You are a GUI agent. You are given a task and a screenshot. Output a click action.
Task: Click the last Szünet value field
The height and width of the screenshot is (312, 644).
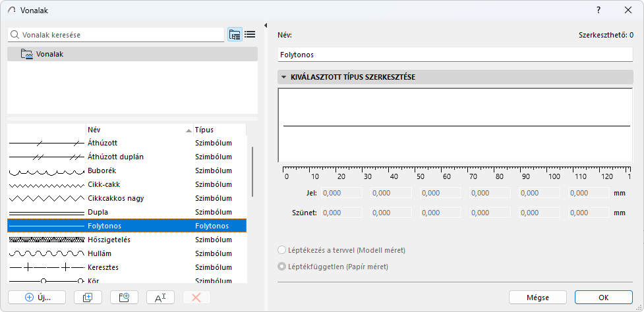589,213
